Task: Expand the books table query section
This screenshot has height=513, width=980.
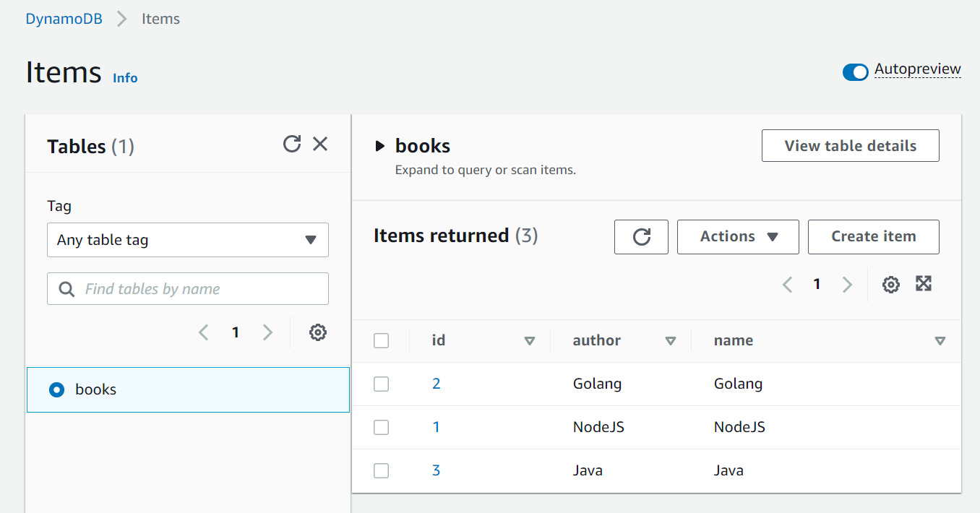Action: click(380, 145)
